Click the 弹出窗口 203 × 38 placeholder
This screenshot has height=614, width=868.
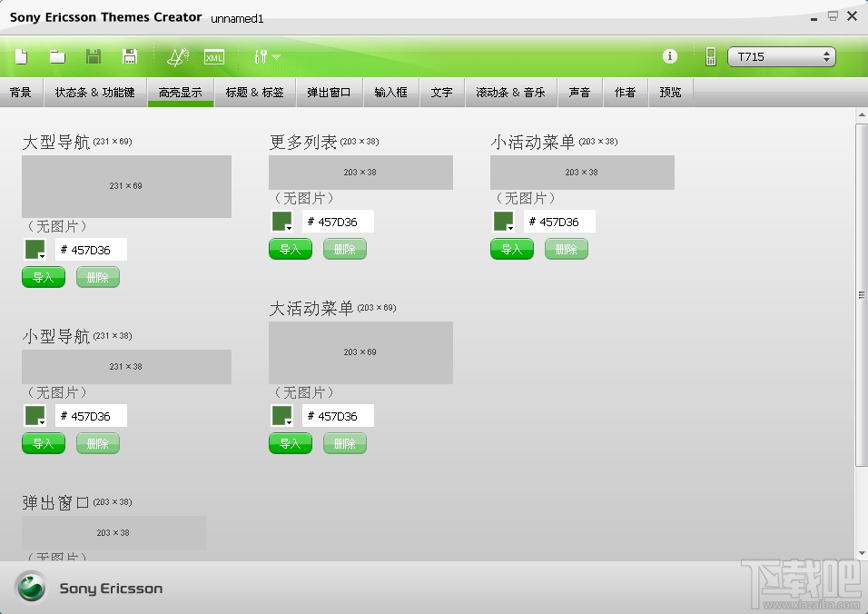coord(113,532)
